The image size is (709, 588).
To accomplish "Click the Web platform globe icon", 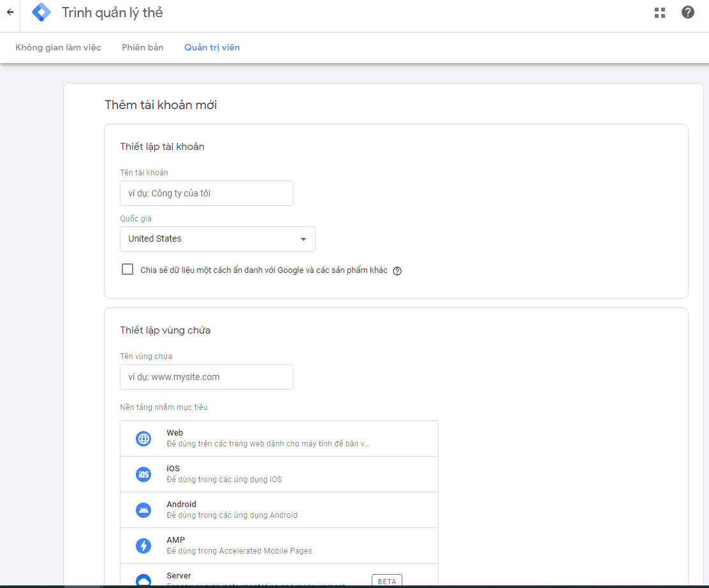I will pos(143,439).
